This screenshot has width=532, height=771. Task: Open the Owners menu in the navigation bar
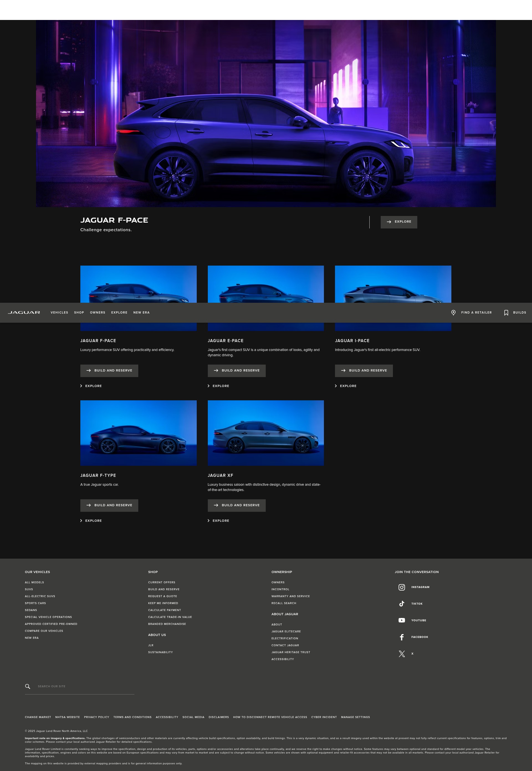tap(98, 312)
